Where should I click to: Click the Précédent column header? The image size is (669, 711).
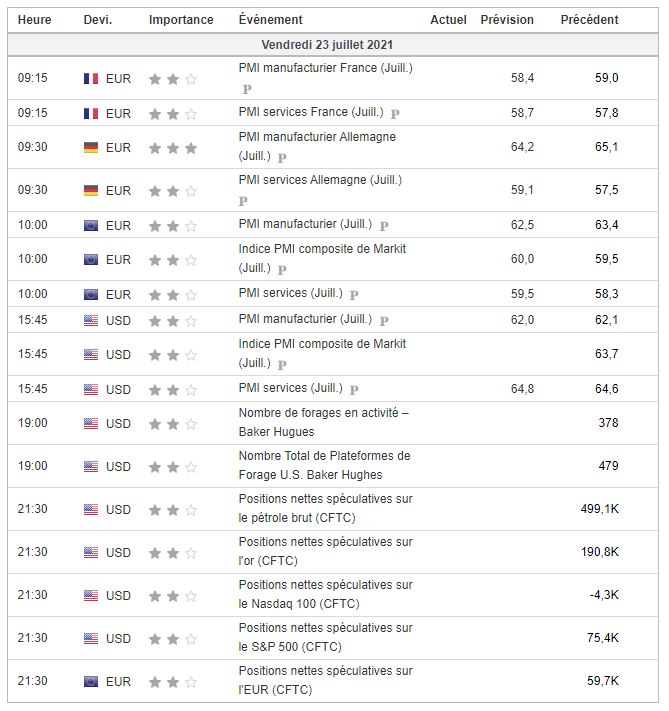tap(589, 20)
